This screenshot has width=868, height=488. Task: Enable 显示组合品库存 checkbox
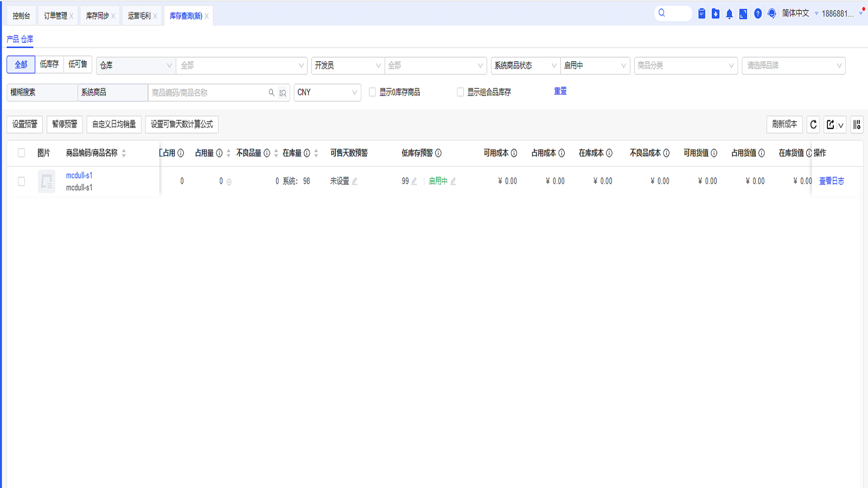point(460,92)
